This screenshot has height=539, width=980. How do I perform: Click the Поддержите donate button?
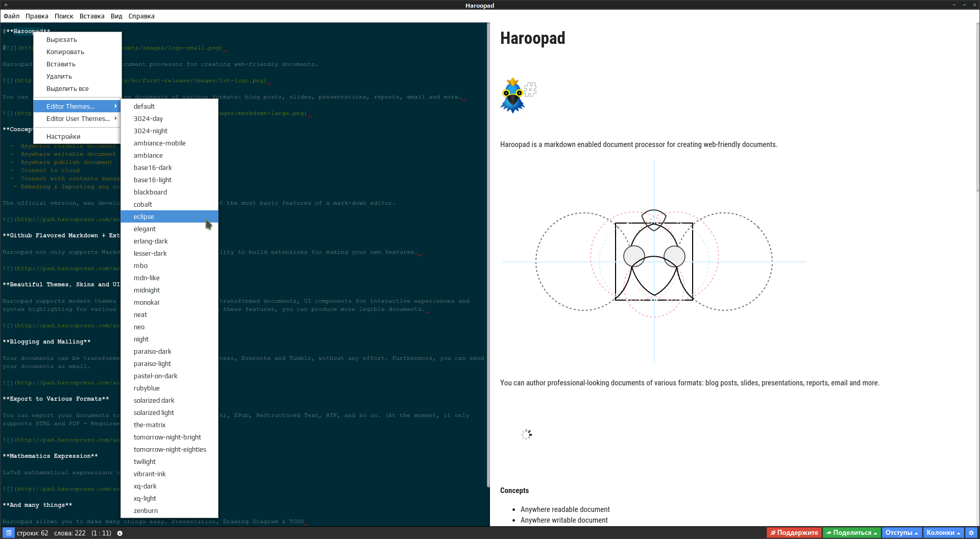[x=794, y=533]
